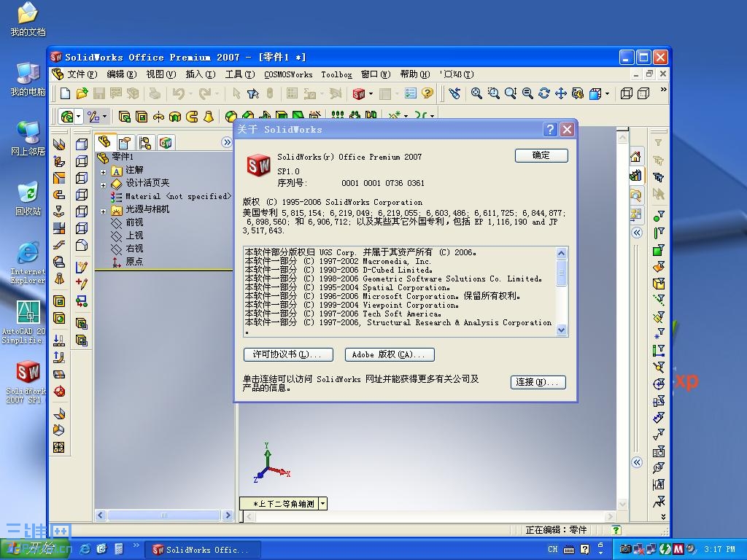Click the Zoom to Area icon
Image resolution: width=747 pixels, height=560 pixels.
pyautogui.click(x=494, y=93)
